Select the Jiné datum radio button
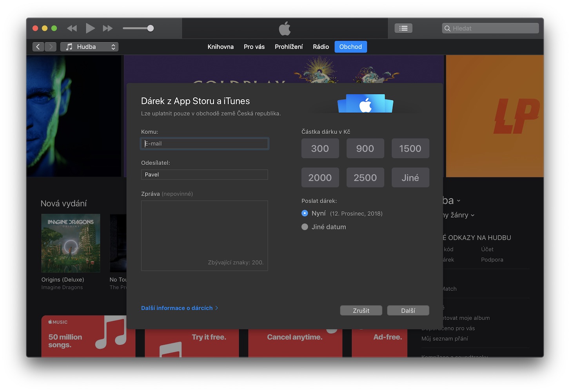The height and width of the screenshot is (392, 570). pos(305,227)
